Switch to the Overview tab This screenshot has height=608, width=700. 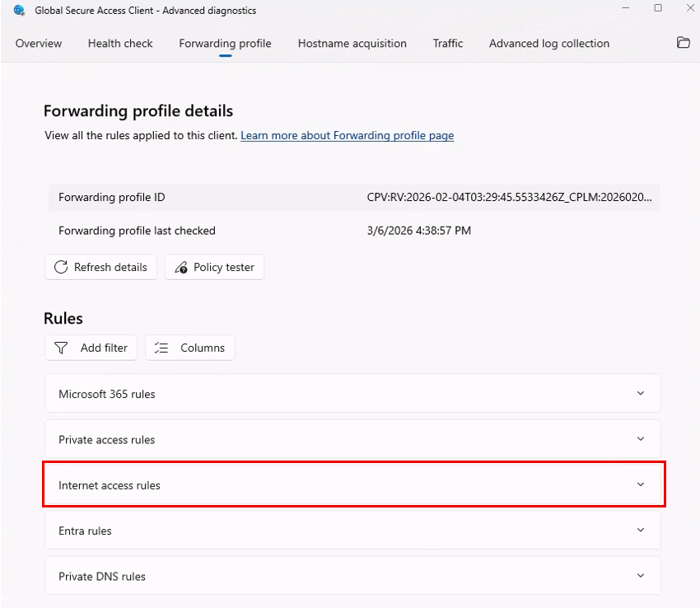(39, 44)
